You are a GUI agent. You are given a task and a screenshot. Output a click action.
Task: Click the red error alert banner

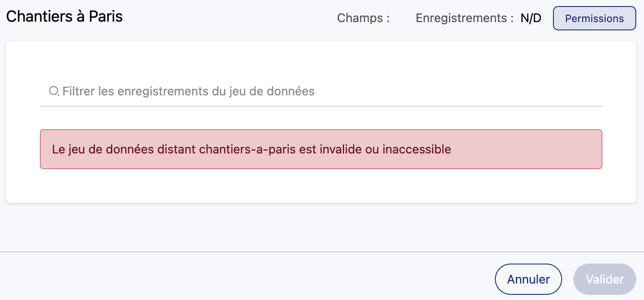click(321, 149)
